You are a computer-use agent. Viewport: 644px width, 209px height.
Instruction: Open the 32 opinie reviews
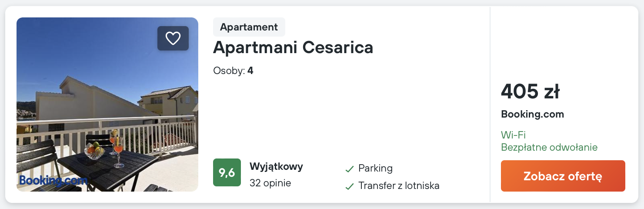click(x=270, y=183)
